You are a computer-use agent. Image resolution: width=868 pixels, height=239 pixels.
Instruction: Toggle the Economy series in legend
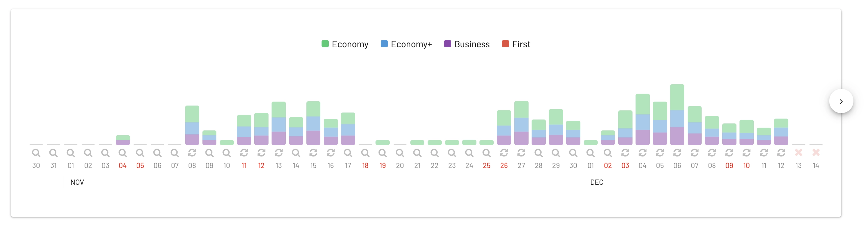[345, 44]
